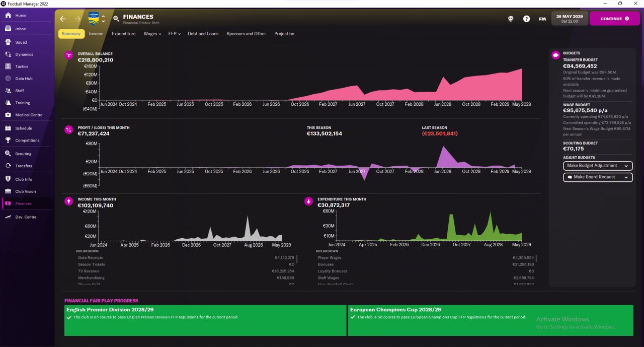Click the Expenditure This Month arrow icon
This screenshot has height=347, width=644.
pos(308,201)
